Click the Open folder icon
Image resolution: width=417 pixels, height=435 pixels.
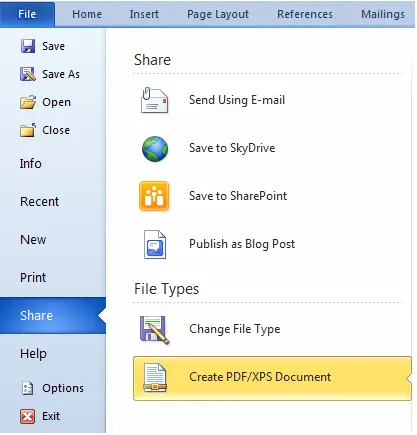28,102
